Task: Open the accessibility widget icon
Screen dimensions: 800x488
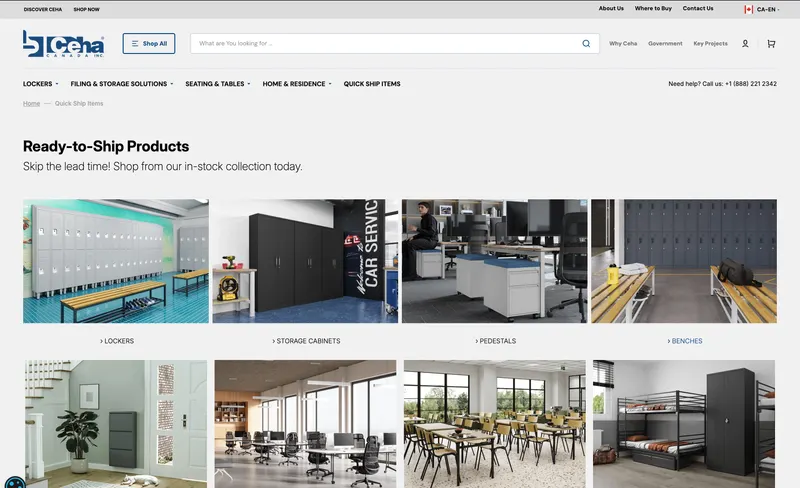Action: coord(15,482)
